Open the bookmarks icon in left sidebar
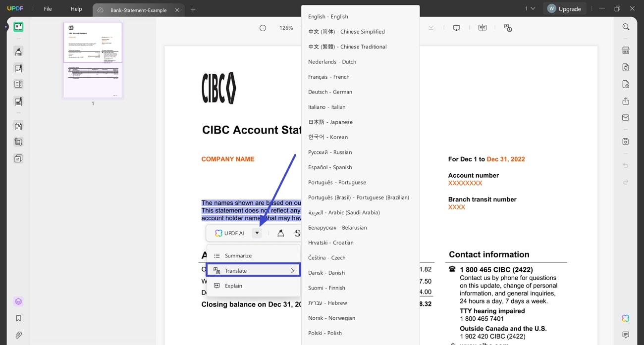644x345 pixels. pyautogui.click(x=18, y=318)
